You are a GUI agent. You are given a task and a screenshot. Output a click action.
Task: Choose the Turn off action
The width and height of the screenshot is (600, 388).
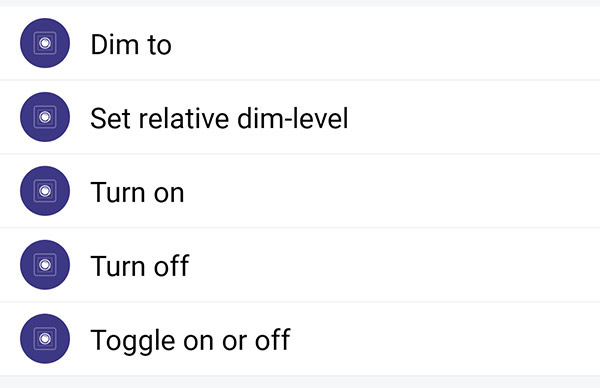(300, 264)
